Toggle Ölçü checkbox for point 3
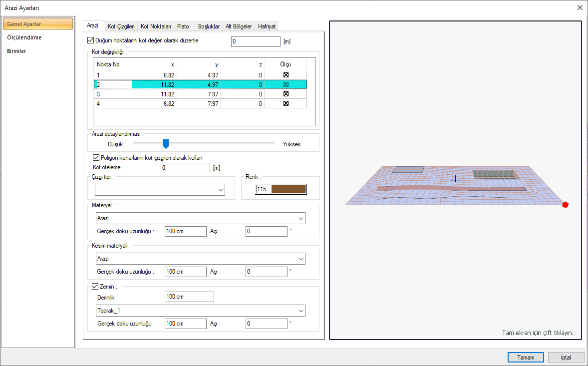The width and height of the screenshot is (588, 366). pos(286,94)
